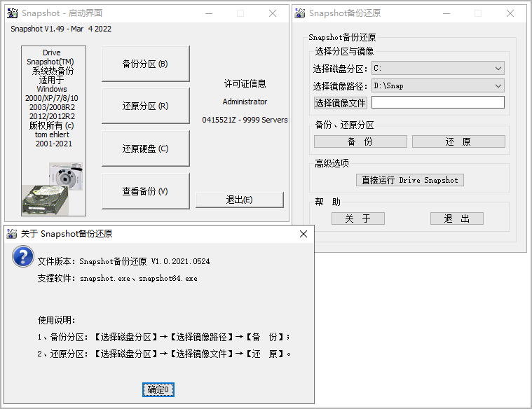The image size is (532, 409).
Task: Exit via the 退出(E) button
Action: (239, 200)
